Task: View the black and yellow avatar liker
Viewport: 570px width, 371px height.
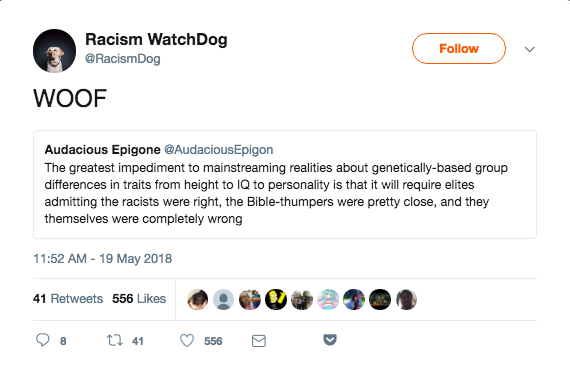Action: tap(276, 299)
